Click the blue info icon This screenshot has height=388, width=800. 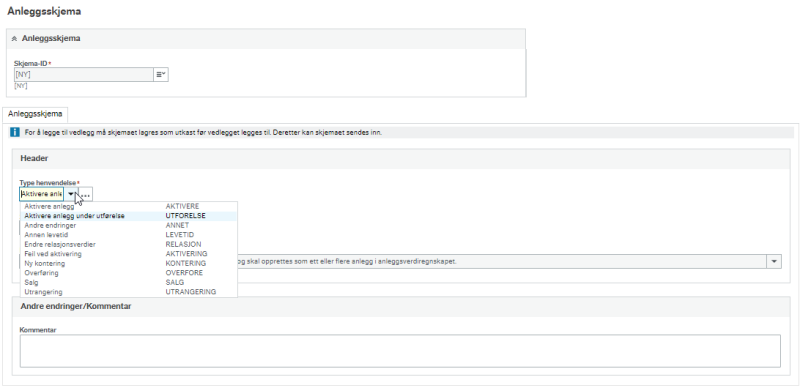[x=15, y=133]
